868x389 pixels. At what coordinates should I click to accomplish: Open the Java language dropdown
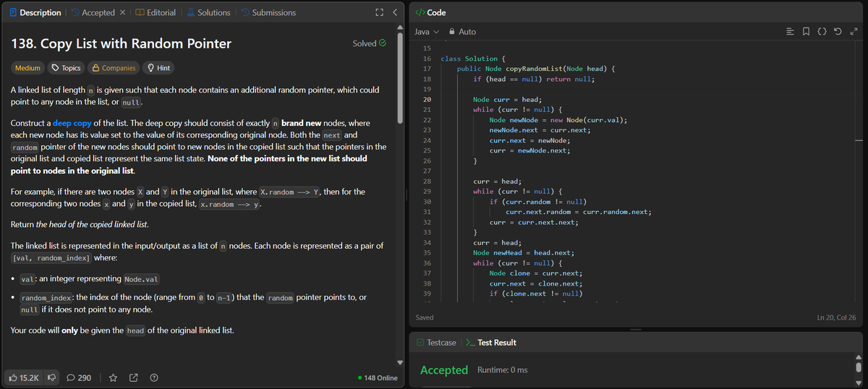(426, 32)
